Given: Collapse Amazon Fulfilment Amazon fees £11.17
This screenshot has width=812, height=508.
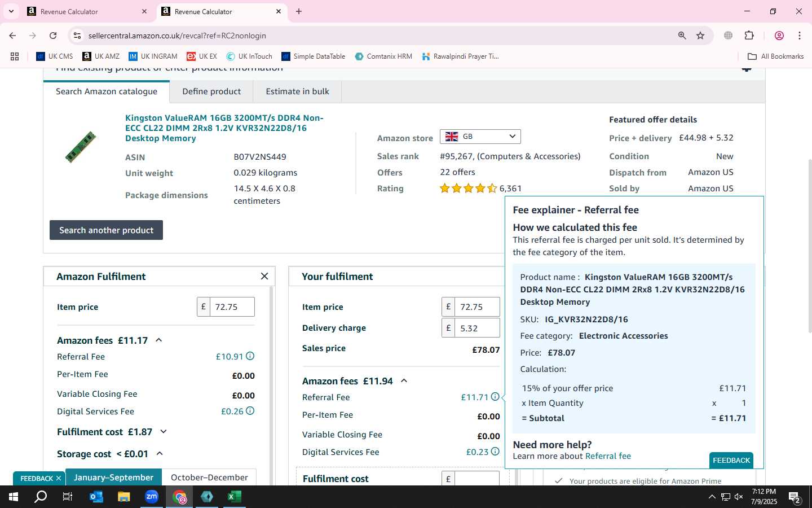Looking at the screenshot, I should [x=159, y=340].
